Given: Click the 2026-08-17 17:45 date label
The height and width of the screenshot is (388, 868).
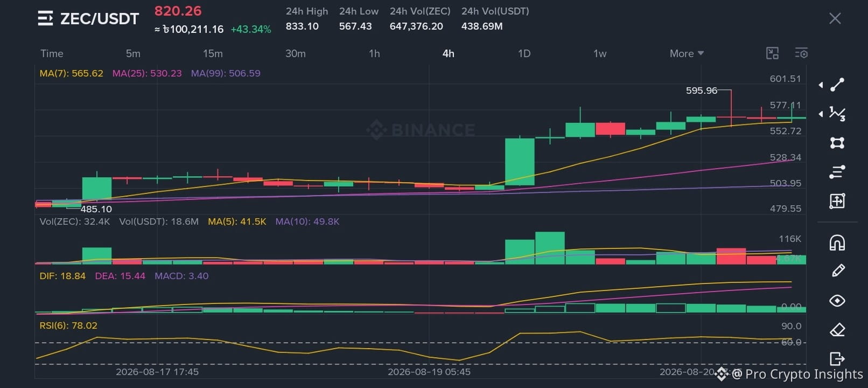Looking at the screenshot, I should (157, 372).
